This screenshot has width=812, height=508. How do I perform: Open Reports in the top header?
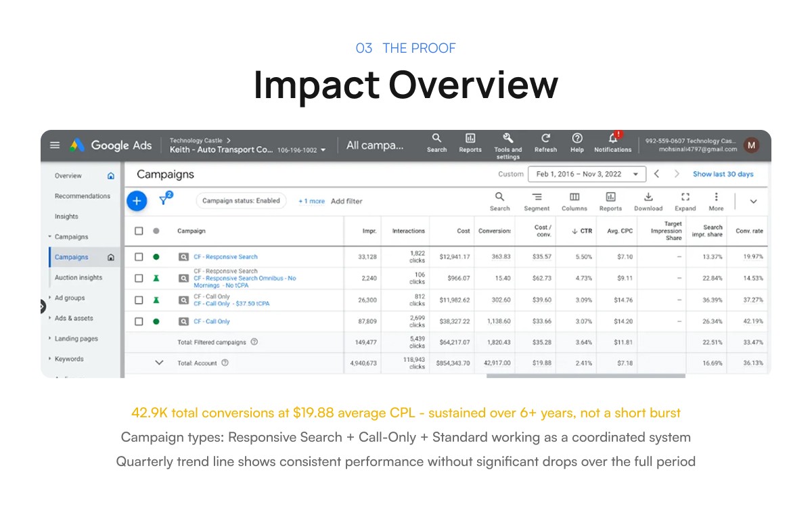[470, 143]
